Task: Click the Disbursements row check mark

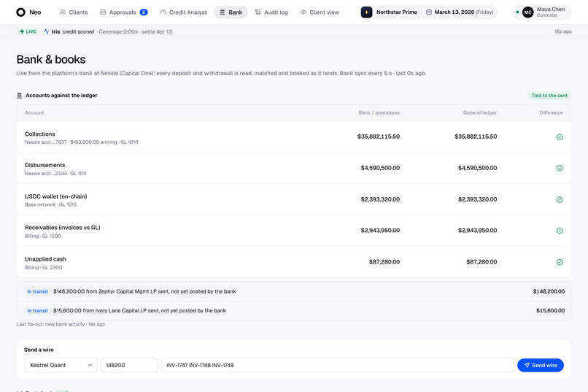Action: click(560, 168)
